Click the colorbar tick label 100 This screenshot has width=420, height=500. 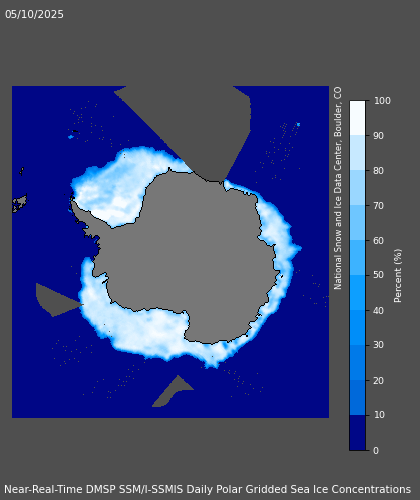tap(382, 101)
